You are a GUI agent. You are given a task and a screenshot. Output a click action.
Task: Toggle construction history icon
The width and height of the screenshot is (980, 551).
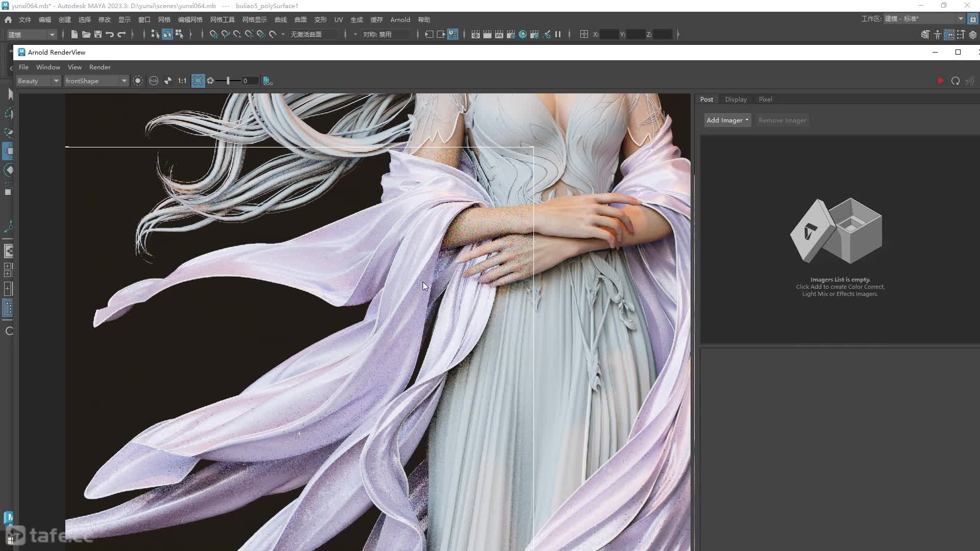pyautogui.click(x=453, y=34)
